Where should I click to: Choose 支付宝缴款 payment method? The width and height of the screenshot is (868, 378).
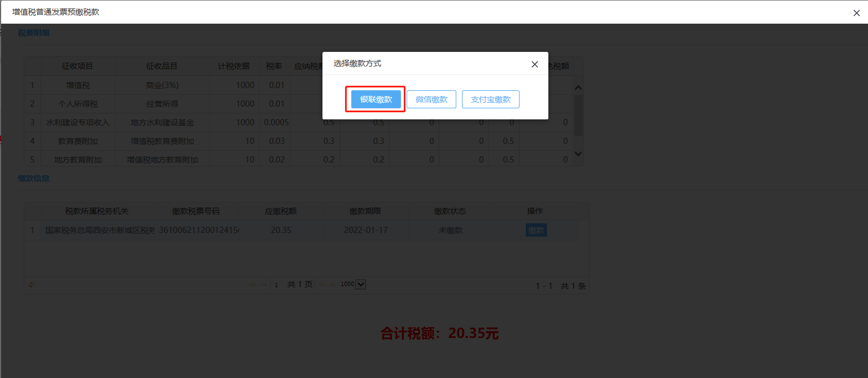click(x=491, y=99)
